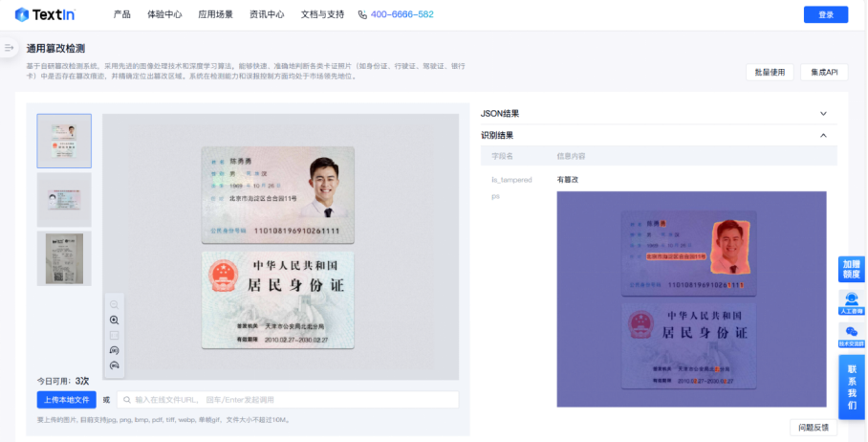Click the 通用篡改检测 heading
Screen dimensions: 868x442
(55, 49)
